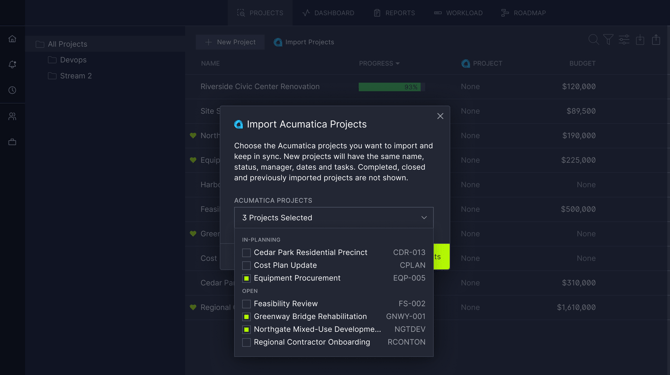This screenshot has width=670, height=375.
Task: Select All Projects in the tree
Action: [67, 44]
